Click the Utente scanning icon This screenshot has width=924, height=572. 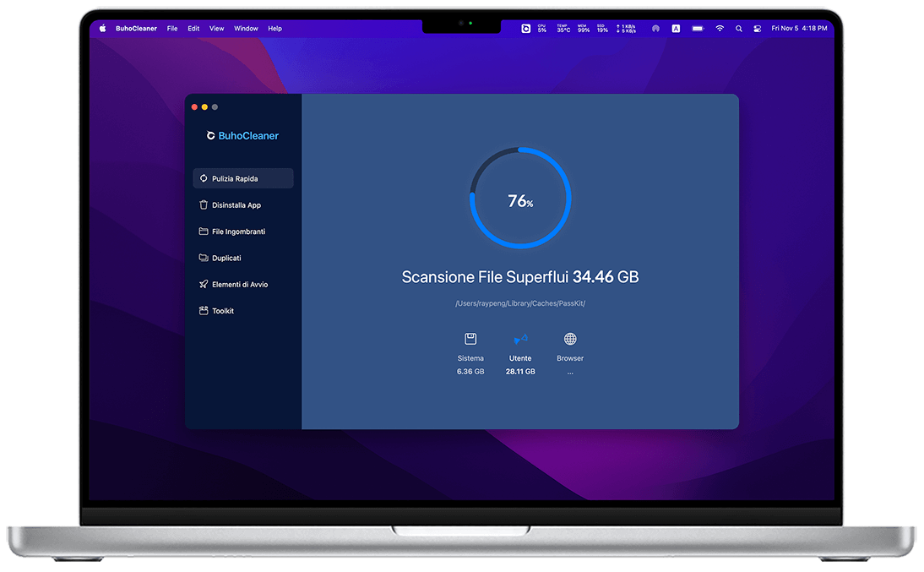pyautogui.click(x=520, y=339)
